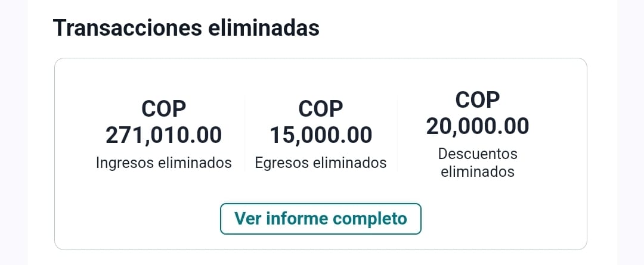Click the word Ingresos in the income label
The image size is (644, 265).
125,163
